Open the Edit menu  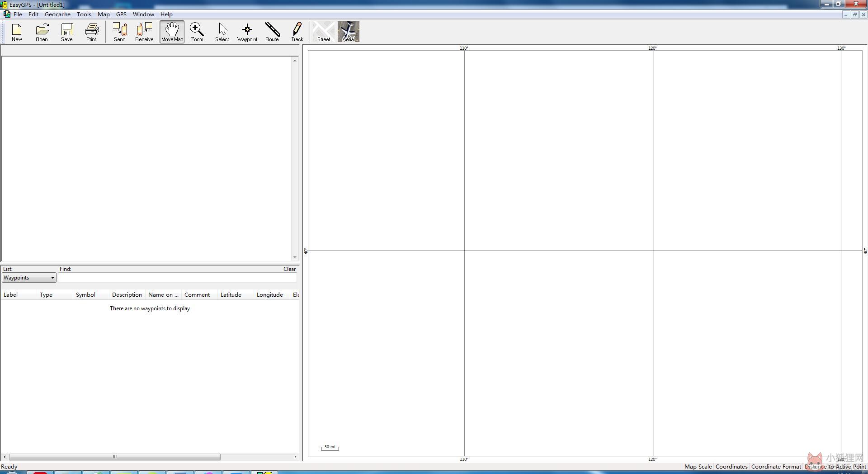click(x=33, y=14)
